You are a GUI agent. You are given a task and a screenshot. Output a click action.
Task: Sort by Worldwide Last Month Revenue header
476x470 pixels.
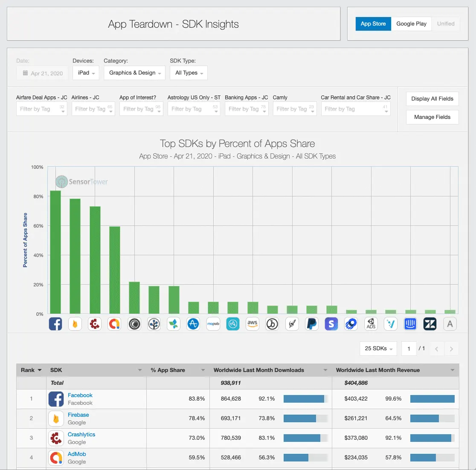pos(395,370)
